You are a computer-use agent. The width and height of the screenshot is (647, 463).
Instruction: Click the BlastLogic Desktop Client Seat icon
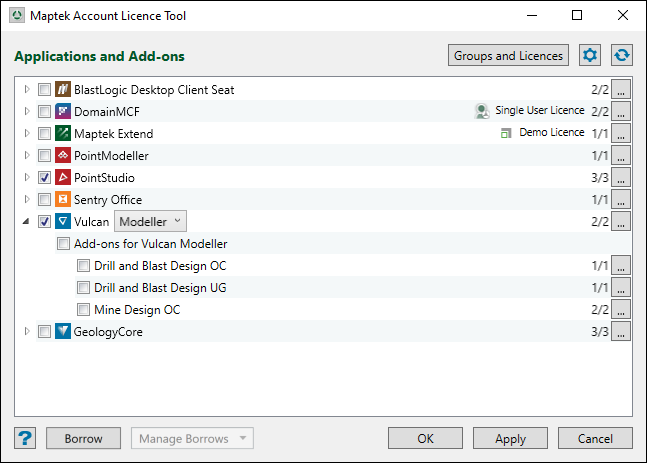pyautogui.click(x=63, y=90)
